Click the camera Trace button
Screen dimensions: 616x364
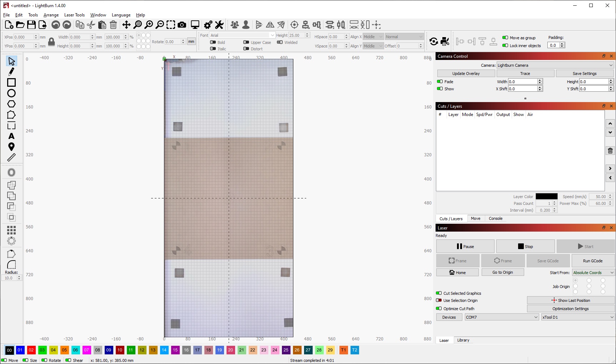pos(525,74)
